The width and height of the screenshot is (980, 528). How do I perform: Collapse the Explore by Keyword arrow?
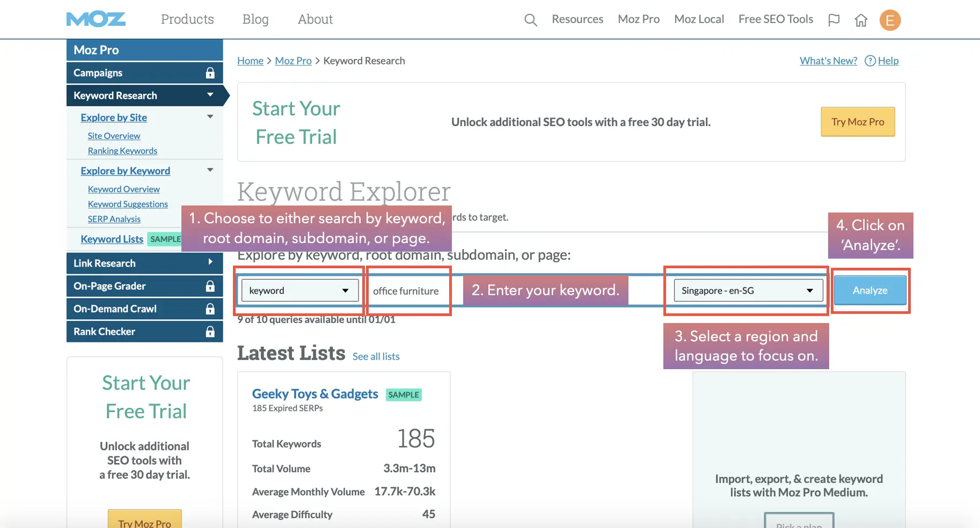[210, 170]
